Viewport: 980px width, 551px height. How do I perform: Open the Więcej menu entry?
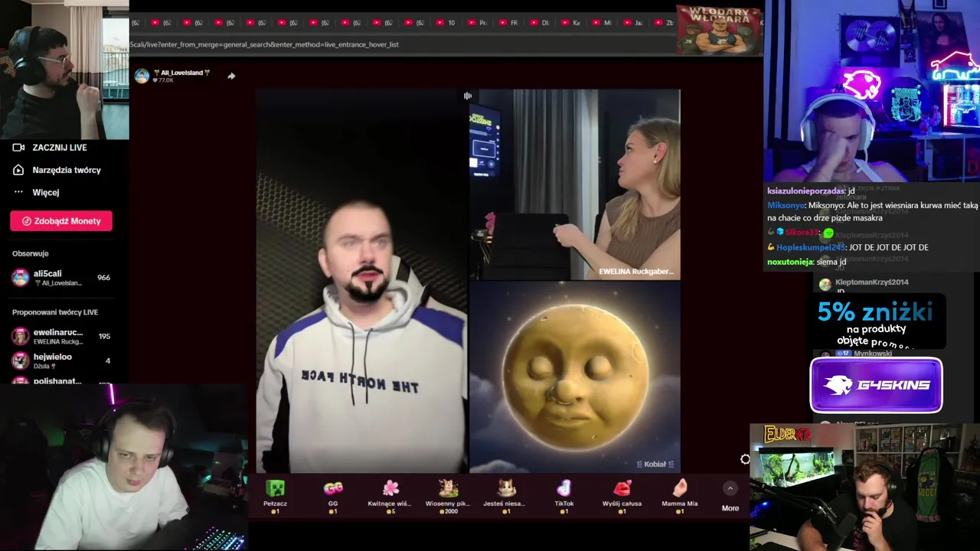(46, 192)
